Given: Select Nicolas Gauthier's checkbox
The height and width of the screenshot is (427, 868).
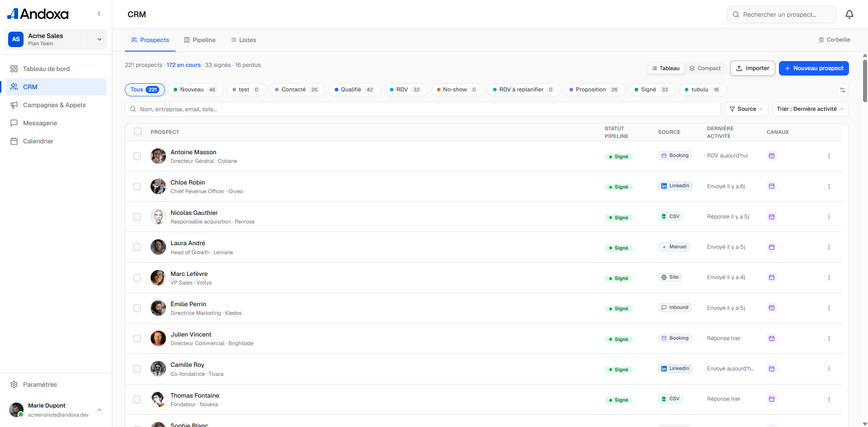Looking at the screenshot, I should tap(137, 217).
